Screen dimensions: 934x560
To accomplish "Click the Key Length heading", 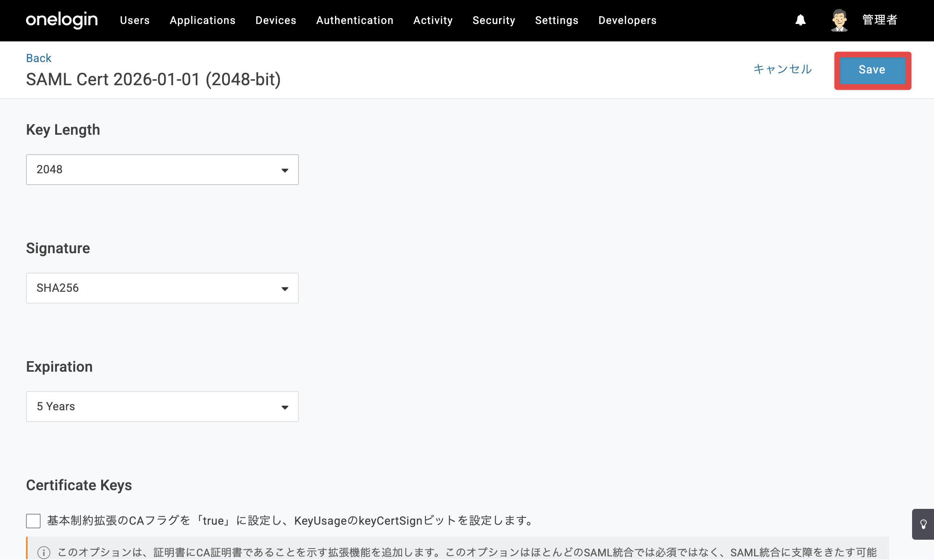I will [63, 130].
